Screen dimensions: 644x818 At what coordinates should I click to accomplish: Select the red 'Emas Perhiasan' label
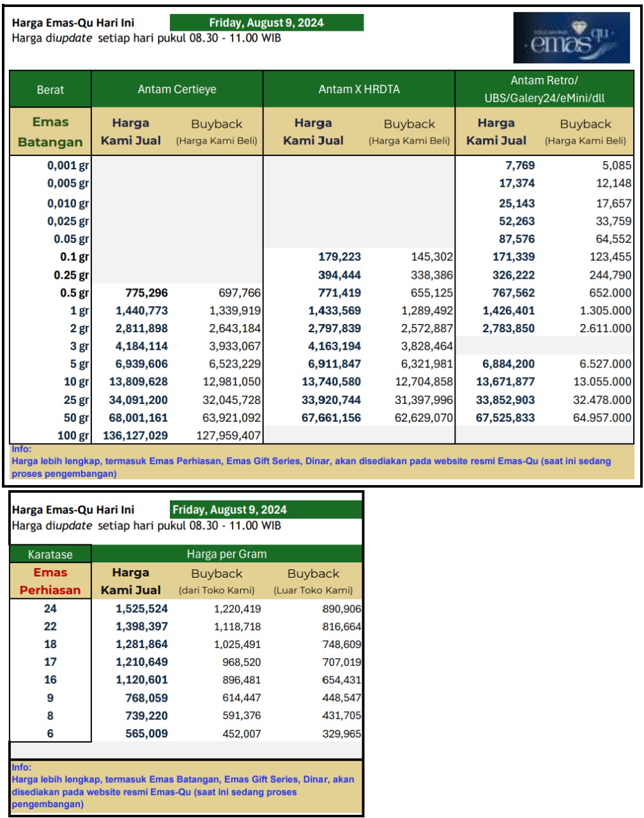pyautogui.click(x=50, y=581)
